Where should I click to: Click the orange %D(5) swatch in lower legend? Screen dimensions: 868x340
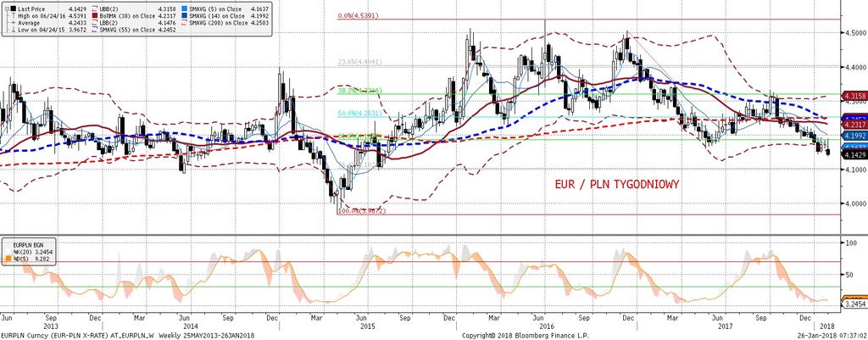tap(8, 259)
